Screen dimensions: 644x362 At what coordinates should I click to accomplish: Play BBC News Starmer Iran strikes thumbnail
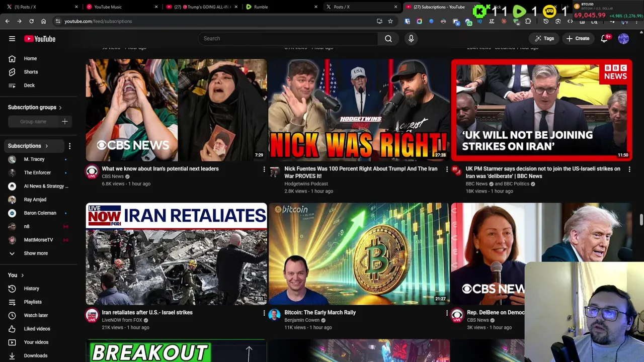541,110
